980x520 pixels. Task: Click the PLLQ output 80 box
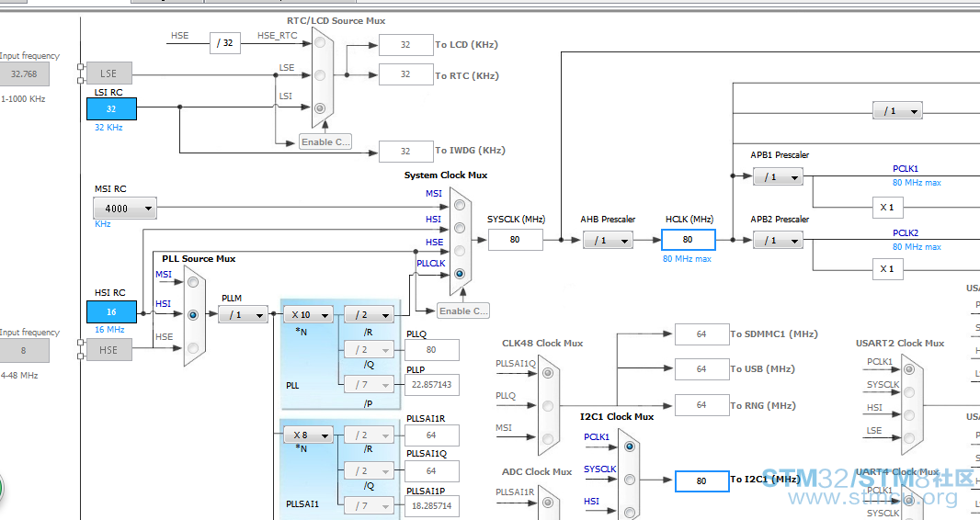(432, 350)
